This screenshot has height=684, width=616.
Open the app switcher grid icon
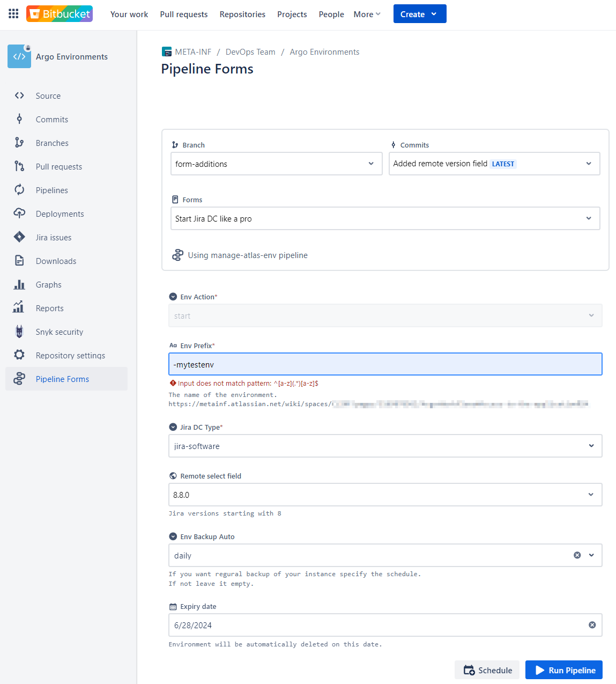click(13, 14)
